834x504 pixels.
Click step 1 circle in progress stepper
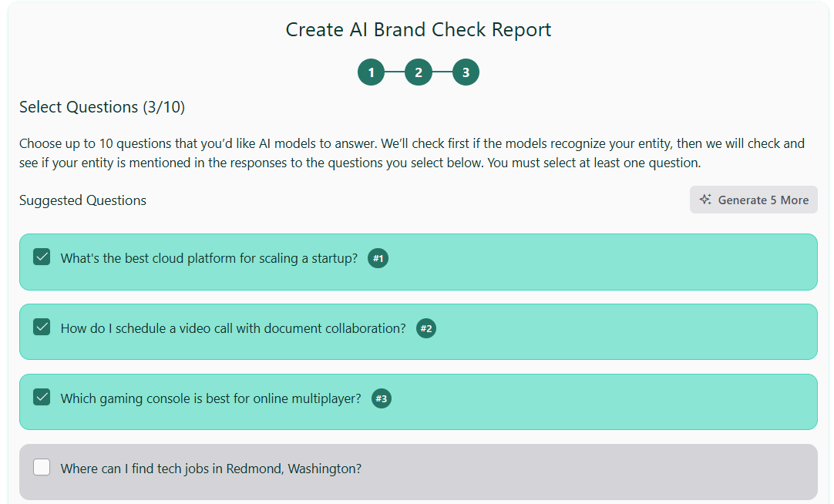(371, 72)
